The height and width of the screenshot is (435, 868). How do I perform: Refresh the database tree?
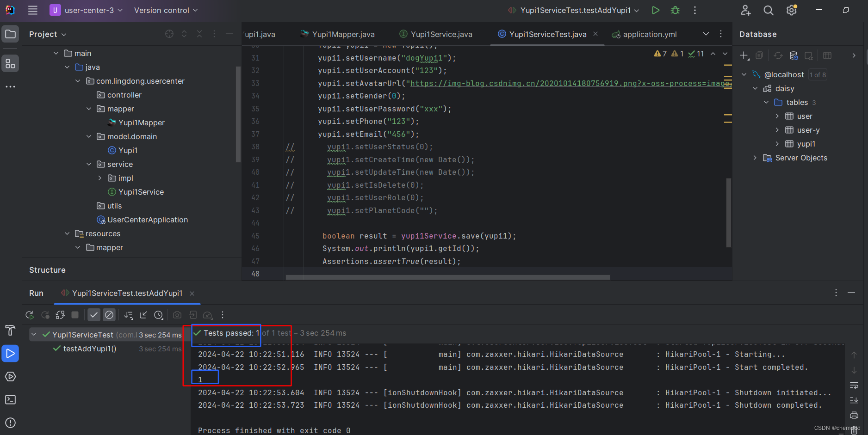pos(778,55)
